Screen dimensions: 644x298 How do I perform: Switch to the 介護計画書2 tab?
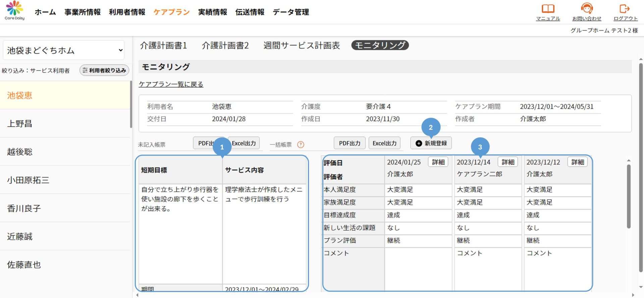[x=225, y=45]
